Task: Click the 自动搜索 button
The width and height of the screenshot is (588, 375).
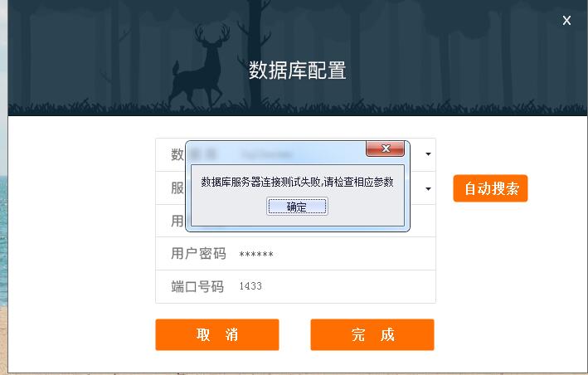Action: [490, 188]
